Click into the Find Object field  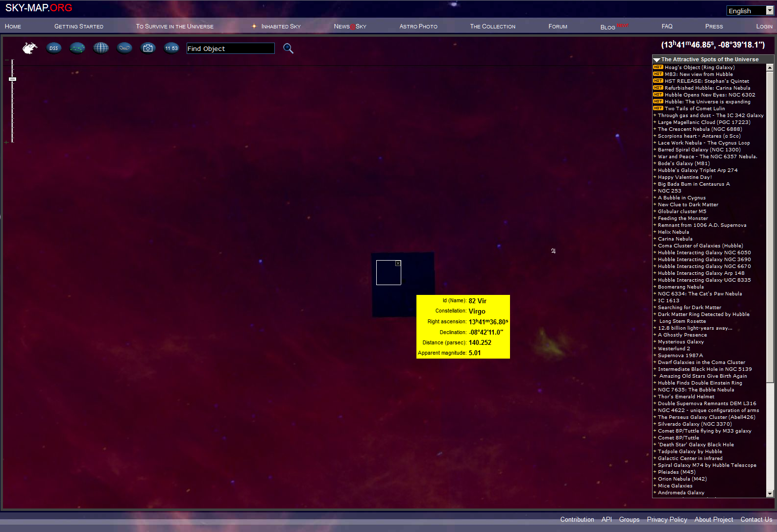pyautogui.click(x=230, y=48)
